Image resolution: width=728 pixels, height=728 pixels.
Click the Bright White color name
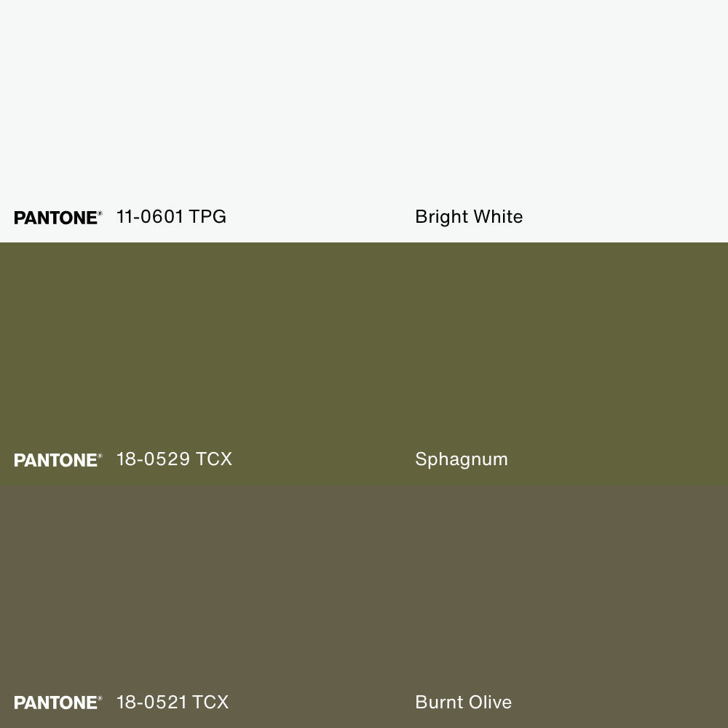pos(469,217)
